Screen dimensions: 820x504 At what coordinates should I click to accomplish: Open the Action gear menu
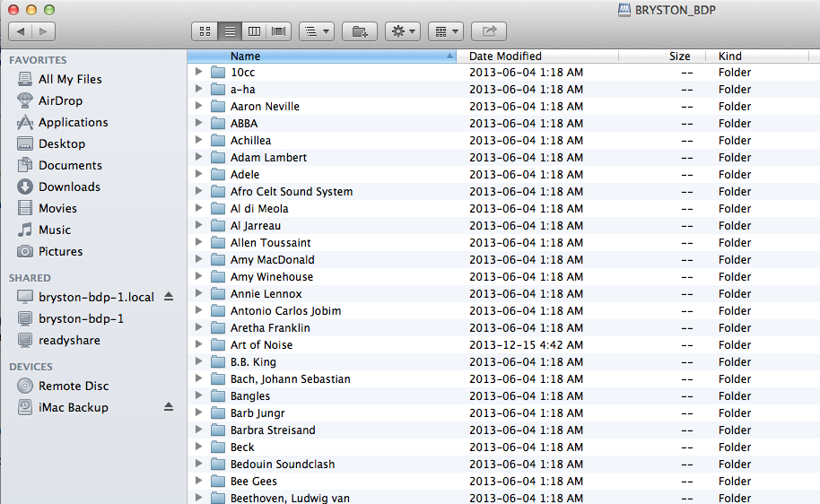point(403,31)
